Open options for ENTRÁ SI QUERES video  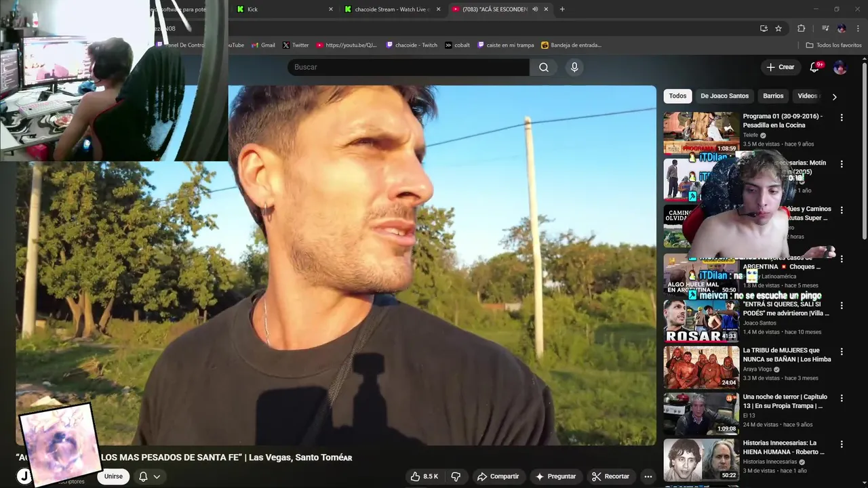842,306
